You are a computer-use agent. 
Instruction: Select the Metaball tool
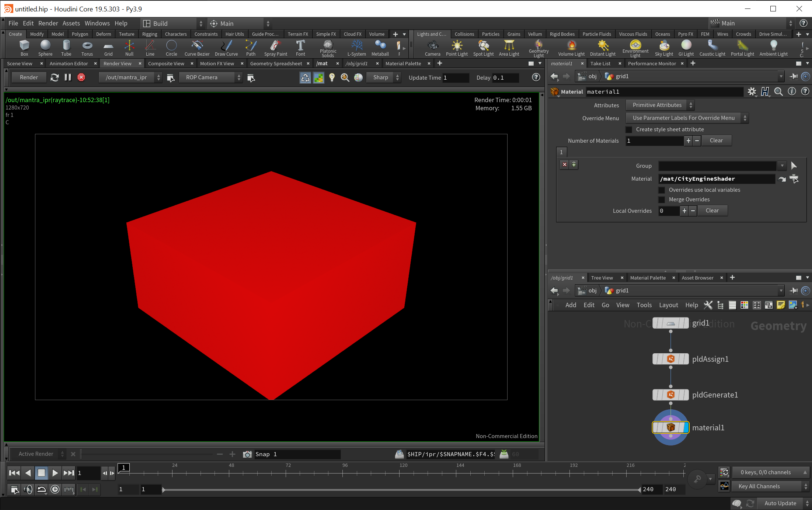pos(380,48)
